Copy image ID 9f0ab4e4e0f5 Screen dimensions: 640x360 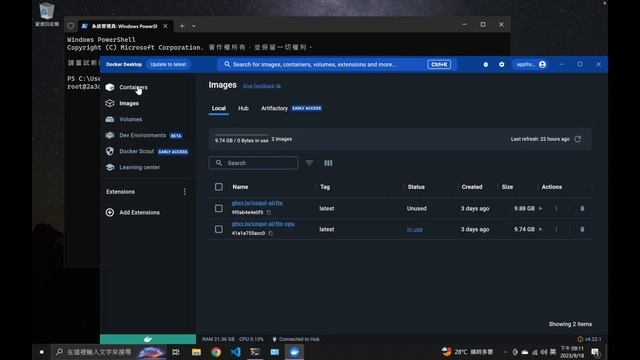coord(269,213)
